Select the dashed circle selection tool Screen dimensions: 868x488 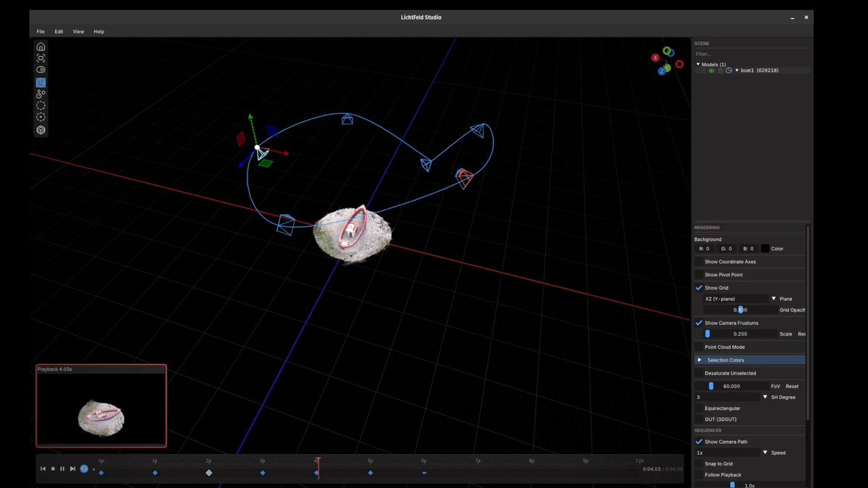pos(41,106)
